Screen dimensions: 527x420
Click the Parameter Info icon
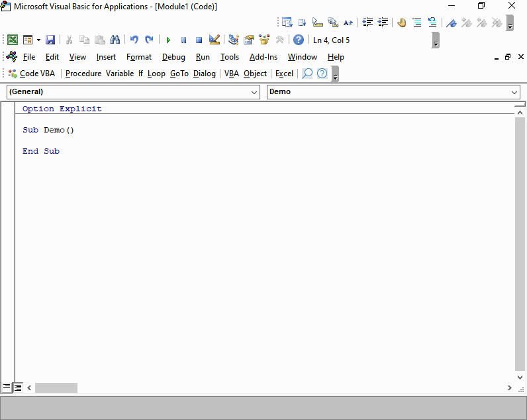333,23
